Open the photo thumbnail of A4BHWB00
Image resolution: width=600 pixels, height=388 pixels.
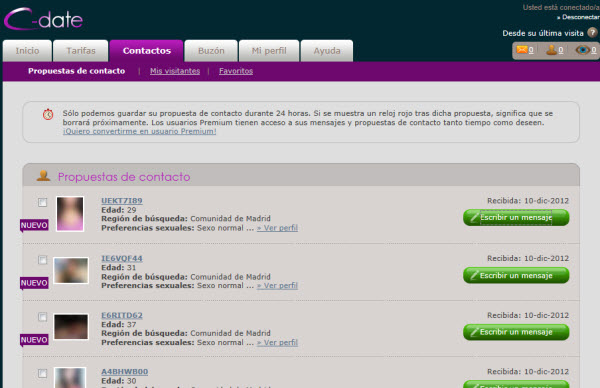(70, 378)
